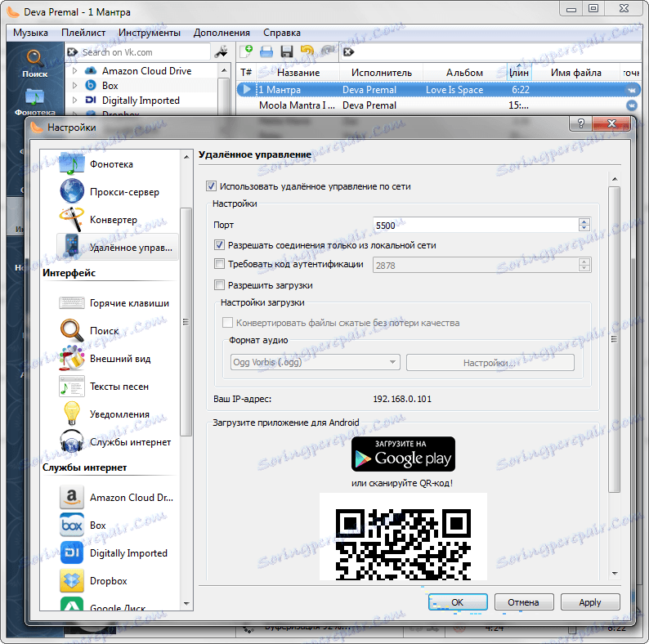The width and height of the screenshot is (649, 644).
Task: Select the Moola Mantra playlist row
Action: point(438,105)
